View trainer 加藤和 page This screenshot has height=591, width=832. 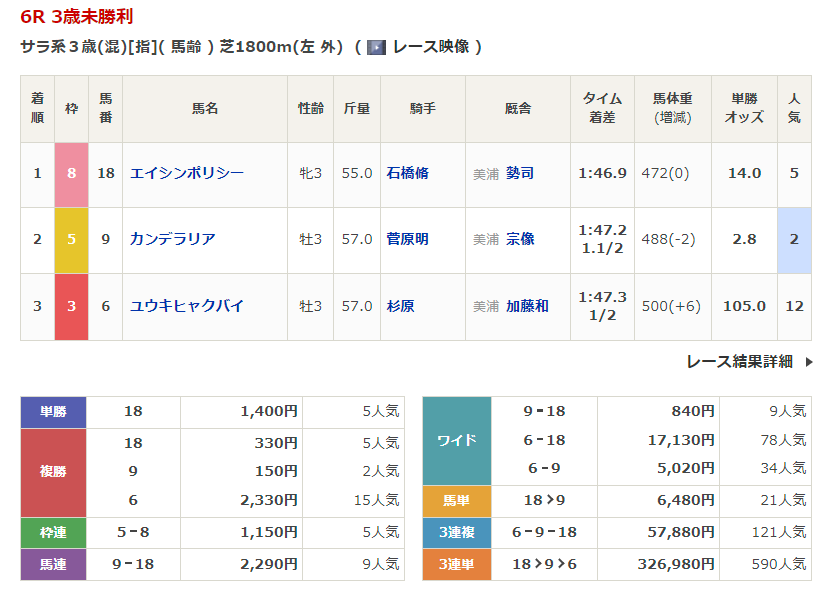[x=527, y=306]
